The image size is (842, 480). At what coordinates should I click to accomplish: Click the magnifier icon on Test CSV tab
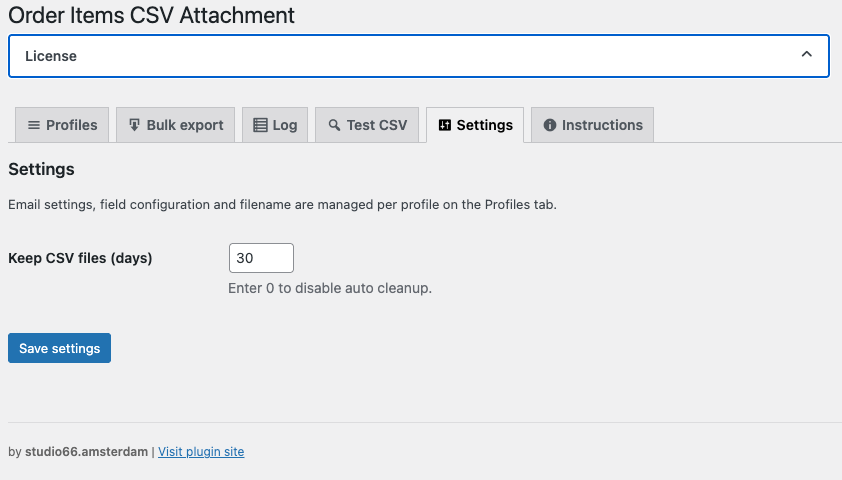334,125
